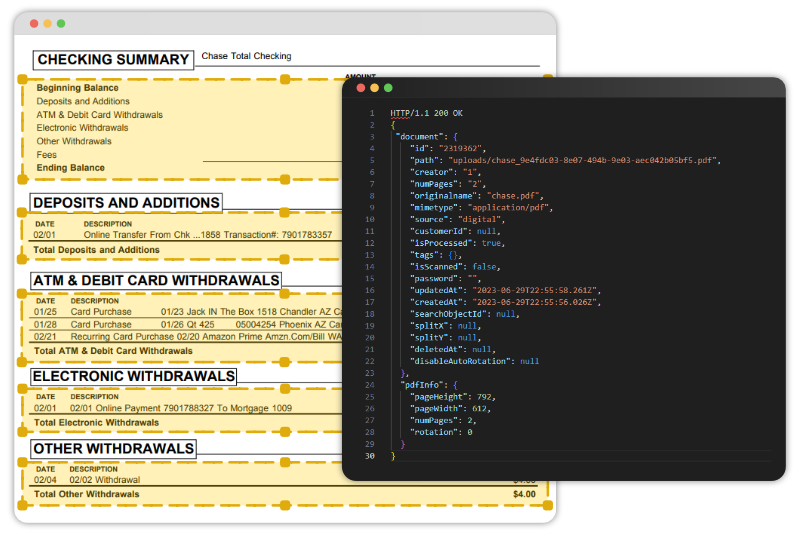The height and width of the screenshot is (535, 800).
Task: Click the OTHER WITHDRAWALS section heading
Action: [113, 449]
